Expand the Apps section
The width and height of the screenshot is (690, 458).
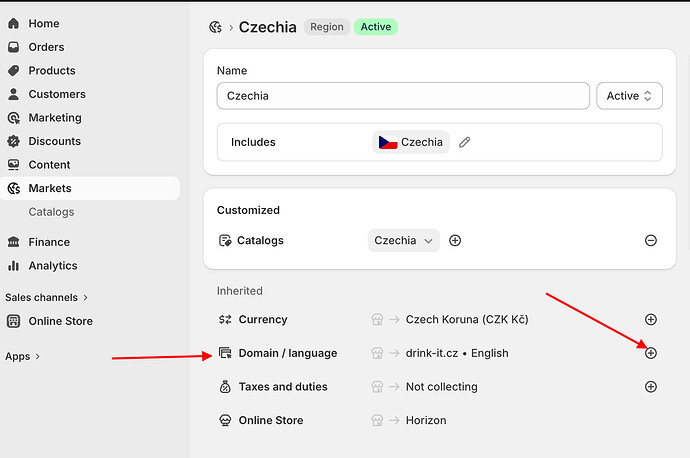tap(23, 356)
